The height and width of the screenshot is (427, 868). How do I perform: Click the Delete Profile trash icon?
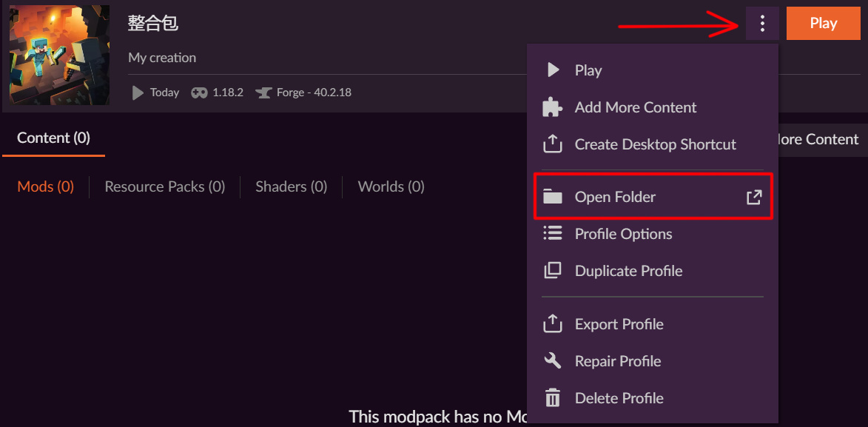[x=553, y=398]
